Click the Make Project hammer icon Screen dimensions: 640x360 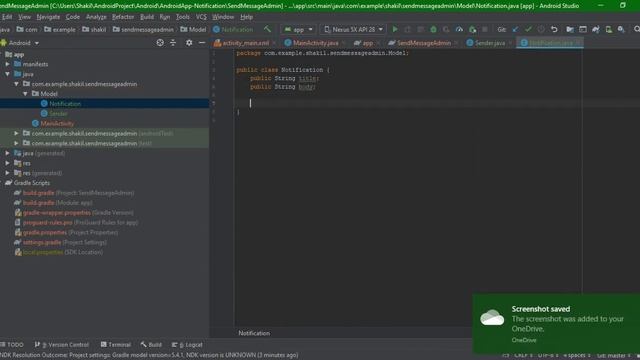(x=267, y=29)
